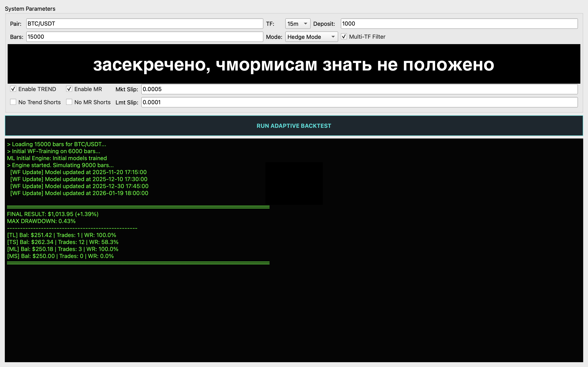Click the Deposit input field

459,24
